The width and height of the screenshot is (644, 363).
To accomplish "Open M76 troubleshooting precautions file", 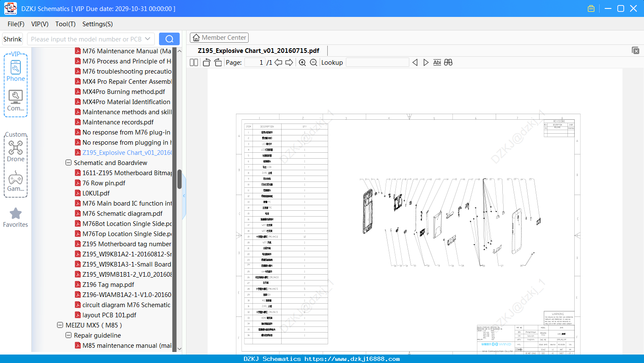I will coord(123,71).
